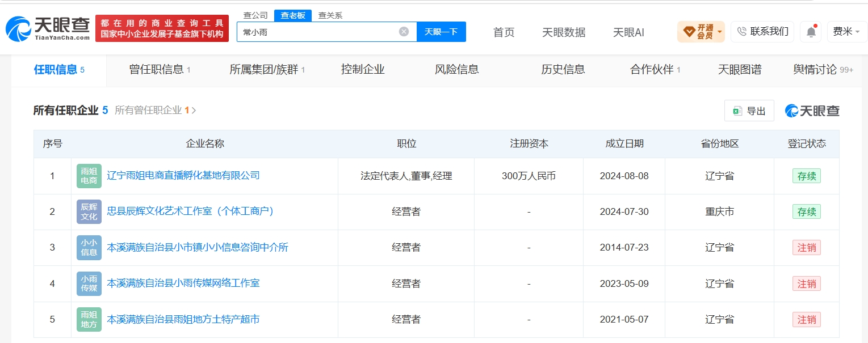This screenshot has width=868, height=343.
Task: Select the 查老板 search mode tab
Action: click(x=293, y=15)
